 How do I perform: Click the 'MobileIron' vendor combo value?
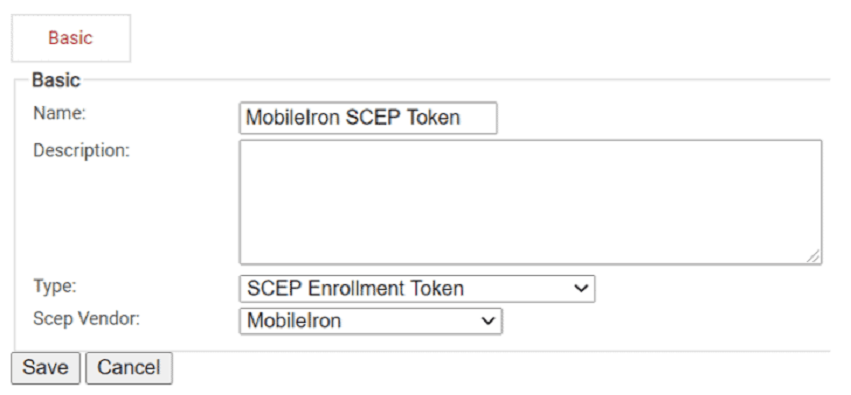[x=294, y=321]
